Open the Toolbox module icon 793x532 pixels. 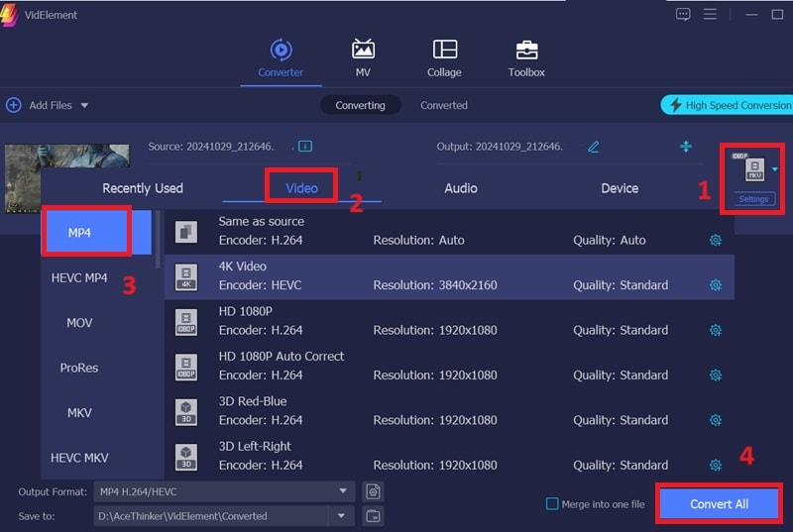pos(527,50)
